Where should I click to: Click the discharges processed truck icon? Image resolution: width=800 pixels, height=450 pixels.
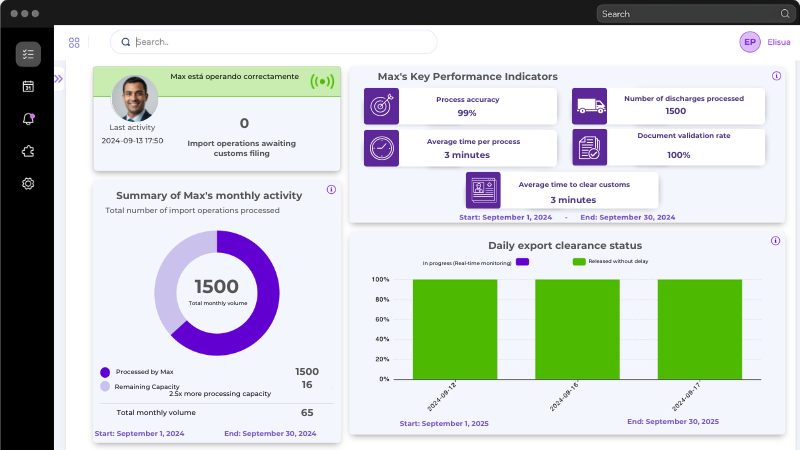point(589,106)
